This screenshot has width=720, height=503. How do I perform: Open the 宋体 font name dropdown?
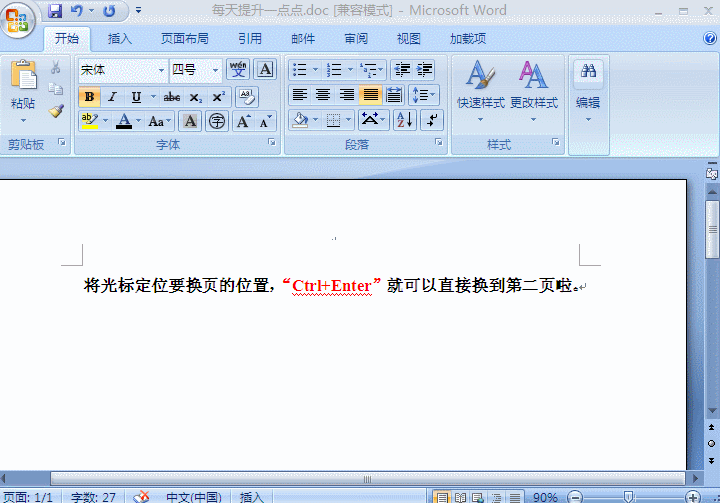(x=161, y=70)
